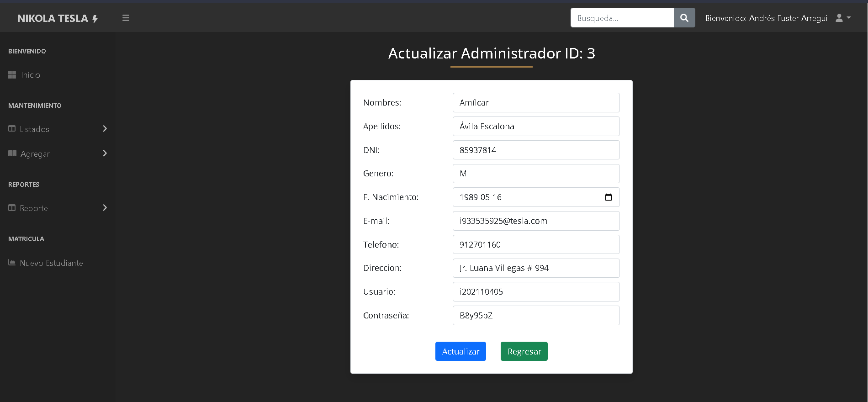Image resolution: width=868 pixels, height=402 pixels.
Task: Focus the Busqueda search field
Action: click(x=622, y=18)
